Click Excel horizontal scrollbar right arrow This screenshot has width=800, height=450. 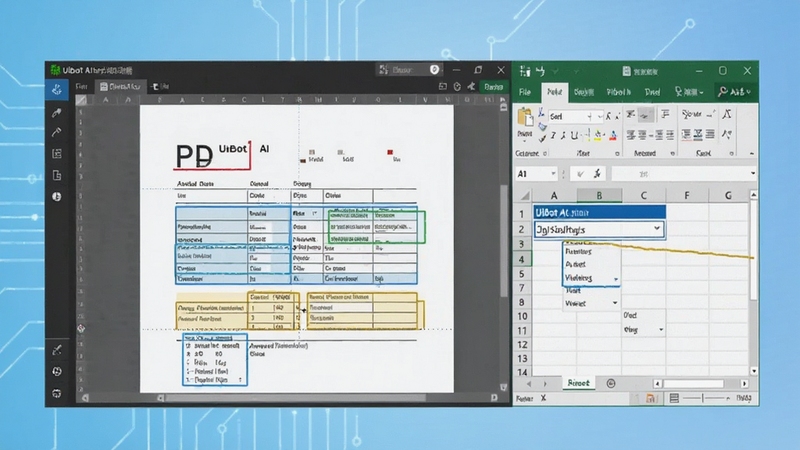click(x=744, y=384)
